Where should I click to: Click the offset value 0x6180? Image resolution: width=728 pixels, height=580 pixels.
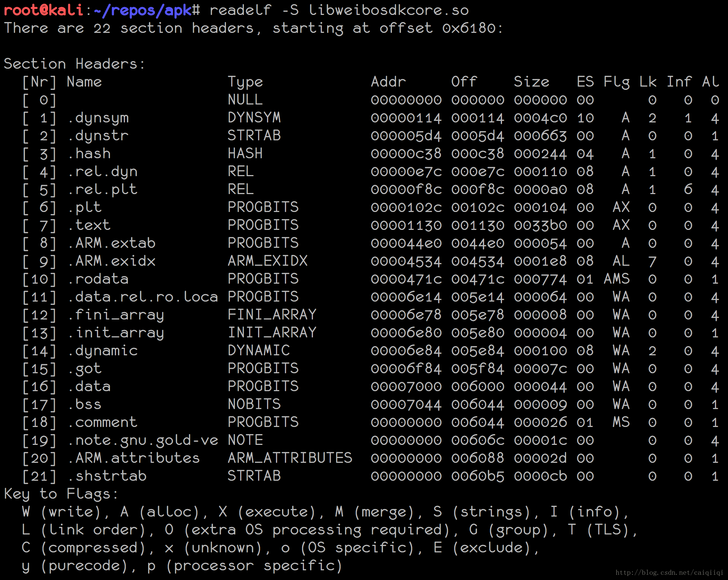pos(469,28)
